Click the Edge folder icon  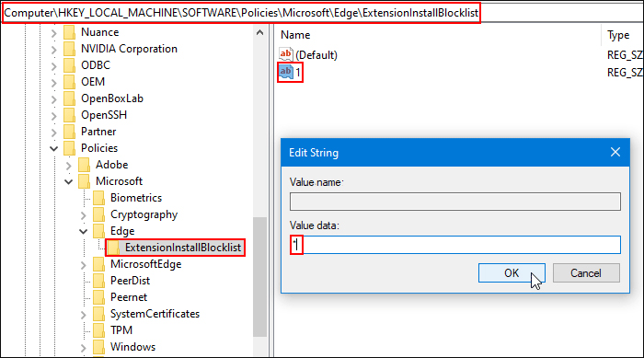99,231
